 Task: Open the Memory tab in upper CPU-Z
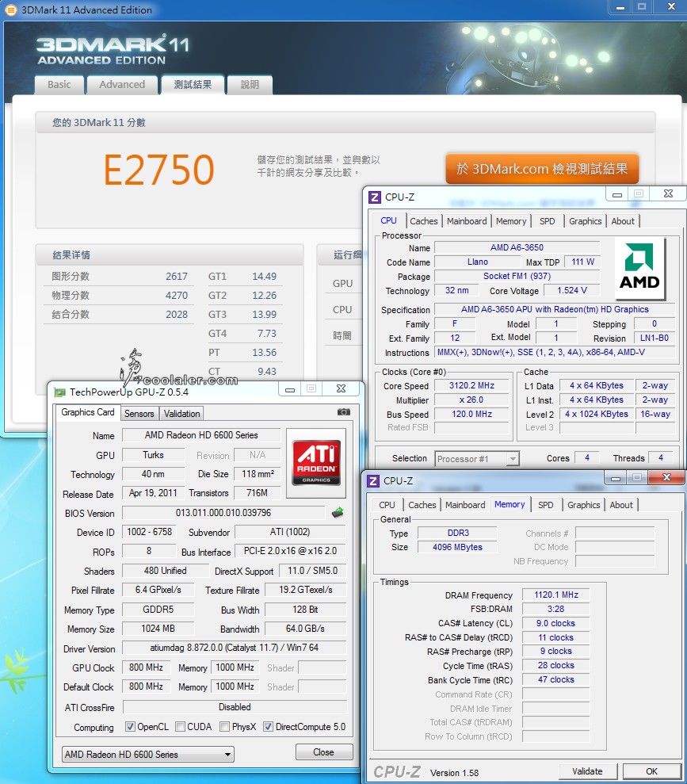pyautogui.click(x=510, y=221)
